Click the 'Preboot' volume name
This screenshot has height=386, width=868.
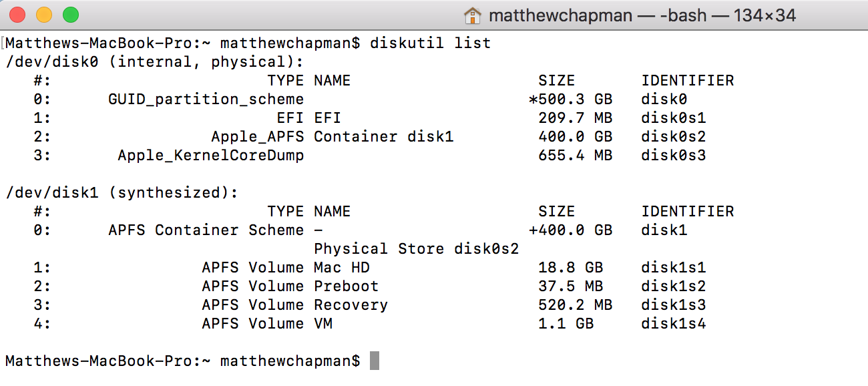(x=347, y=286)
